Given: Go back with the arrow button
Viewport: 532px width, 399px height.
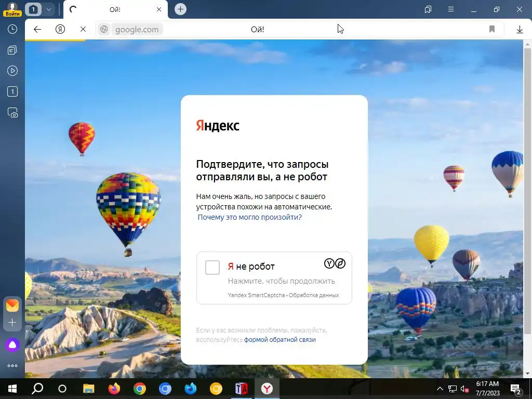Looking at the screenshot, I should 37,30.
